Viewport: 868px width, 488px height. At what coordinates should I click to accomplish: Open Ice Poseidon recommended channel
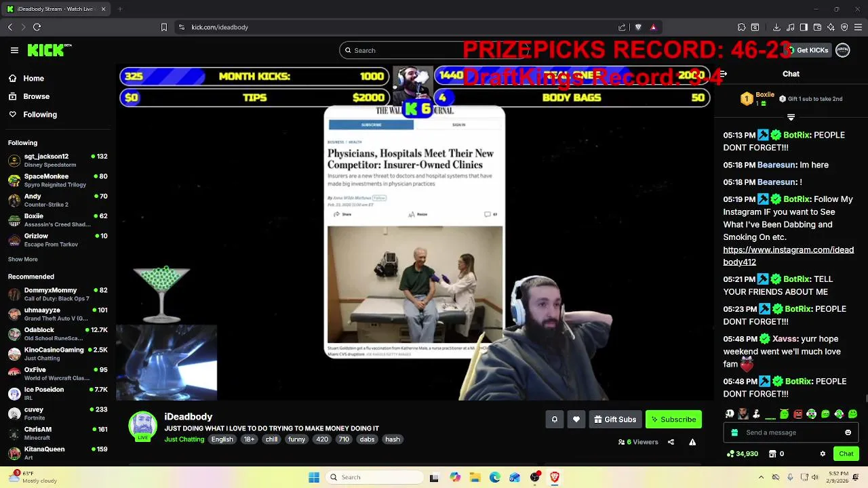[58, 393]
